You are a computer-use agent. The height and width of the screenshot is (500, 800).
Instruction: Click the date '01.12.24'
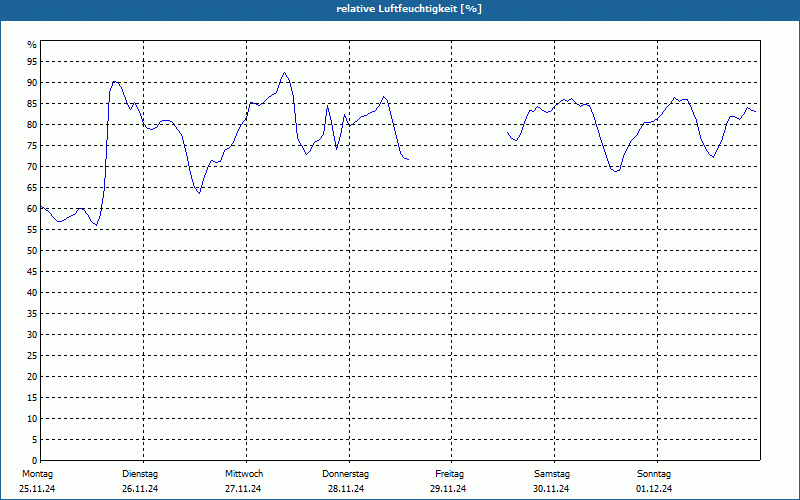tap(654, 489)
